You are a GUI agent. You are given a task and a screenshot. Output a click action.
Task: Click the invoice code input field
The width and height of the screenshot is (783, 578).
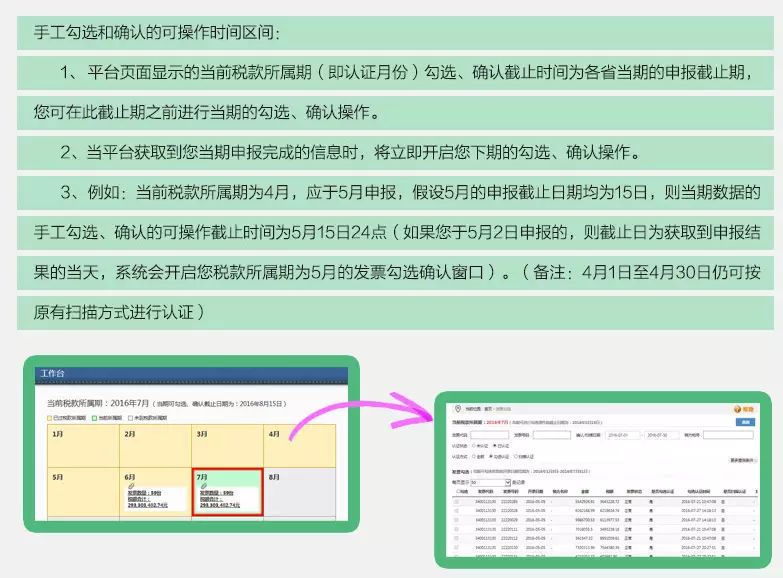click(x=491, y=435)
